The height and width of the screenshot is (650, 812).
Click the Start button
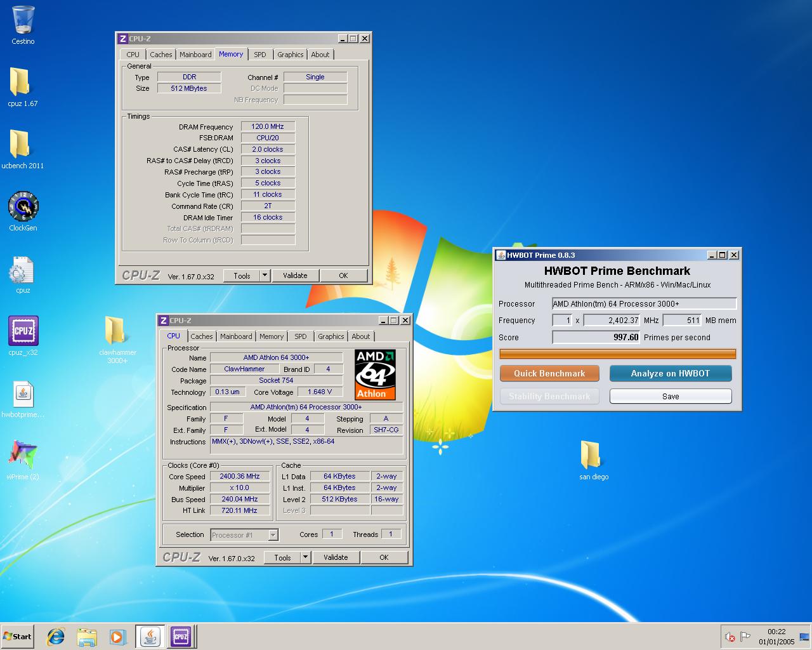coord(17,637)
